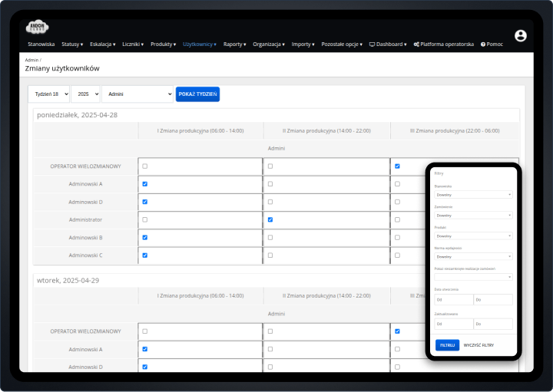Open the Tydzień 18 week dropdown
Image resolution: width=553 pixels, height=392 pixels.
click(x=48, y=94)
